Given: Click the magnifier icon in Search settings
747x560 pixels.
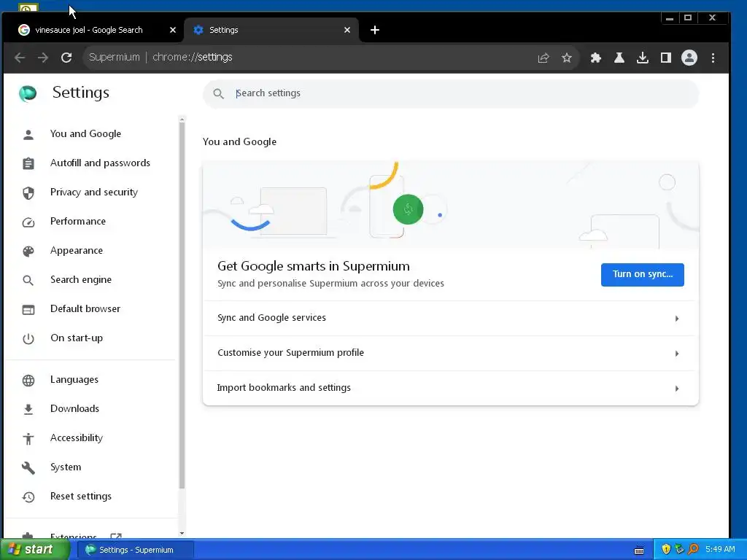Looking at the screenshot, I should pyautogui.click(x=218, y=93).
